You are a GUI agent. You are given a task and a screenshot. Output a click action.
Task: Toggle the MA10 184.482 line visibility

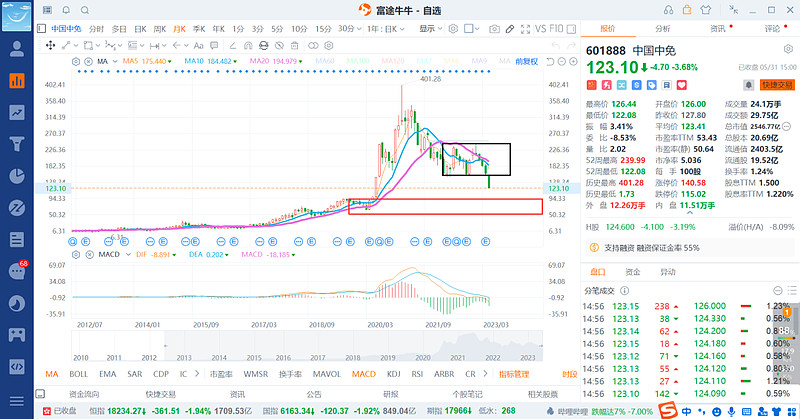tap(210, 61)
